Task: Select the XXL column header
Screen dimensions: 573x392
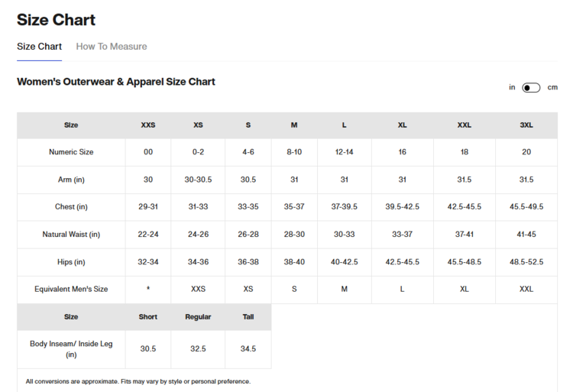Action: (465, 125)
